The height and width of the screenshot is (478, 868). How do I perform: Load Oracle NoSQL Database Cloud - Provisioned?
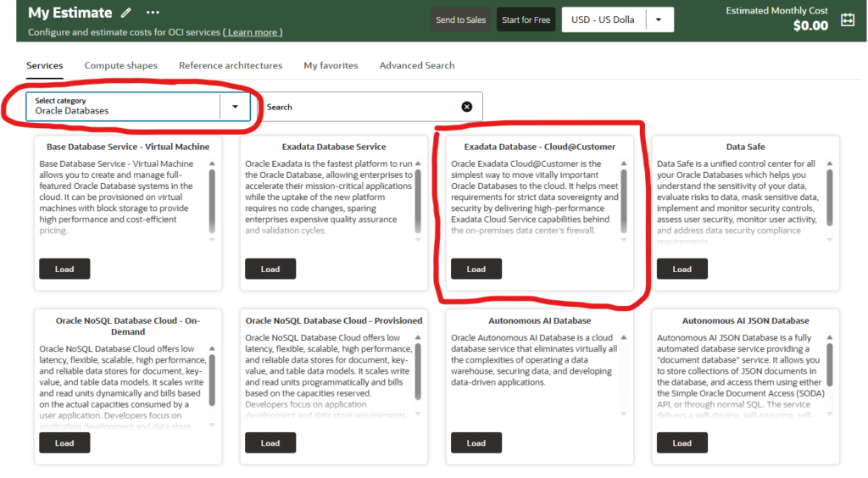pos(270,442)
